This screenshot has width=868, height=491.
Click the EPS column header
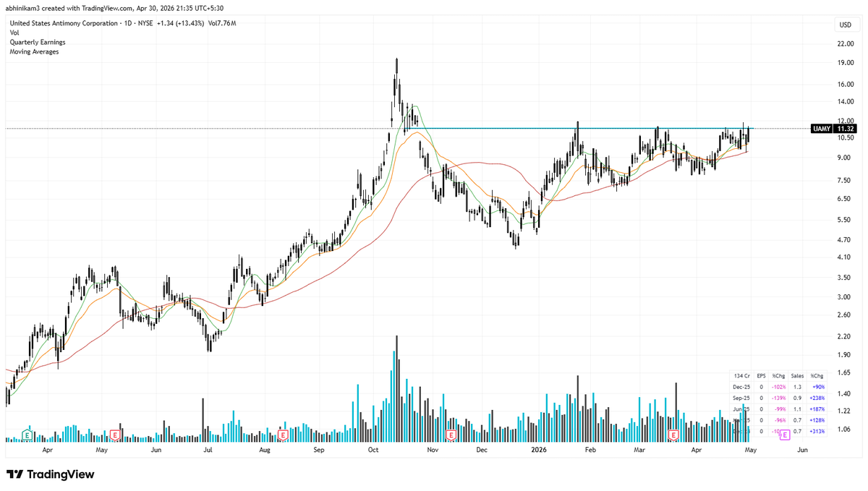[761, 376]
